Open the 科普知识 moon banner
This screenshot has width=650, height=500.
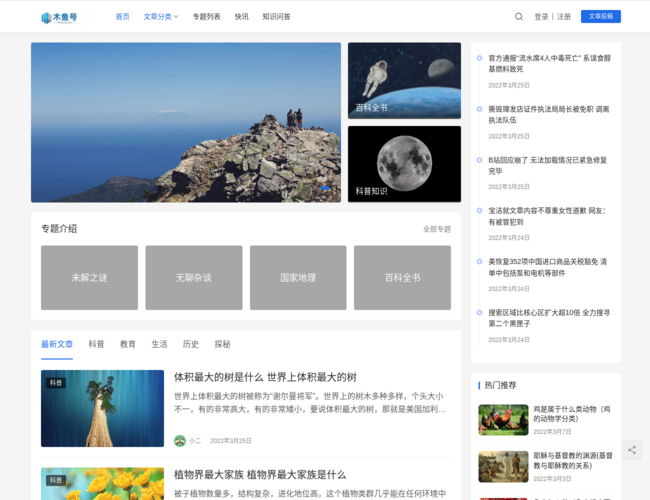pyautogui.click(x=404, y=164)
